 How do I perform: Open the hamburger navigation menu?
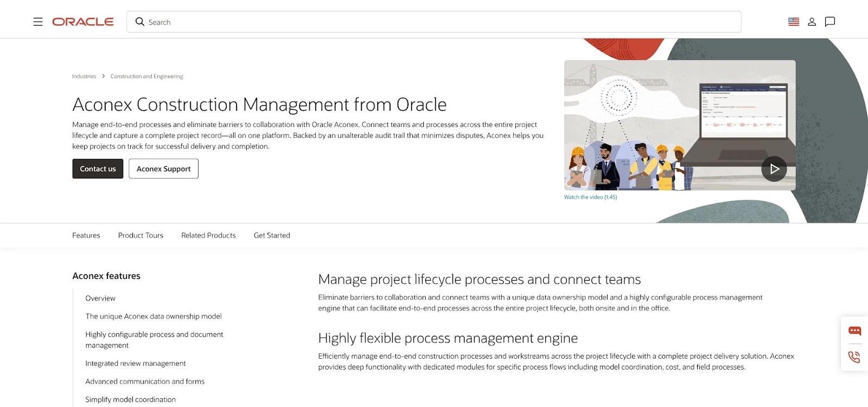38,22
